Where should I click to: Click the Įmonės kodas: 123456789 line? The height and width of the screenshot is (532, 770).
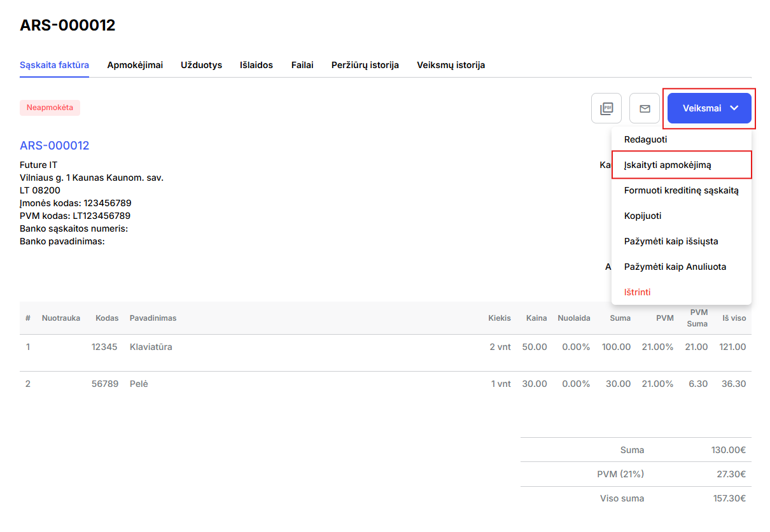pyautogui.click(x=76, y=203)
